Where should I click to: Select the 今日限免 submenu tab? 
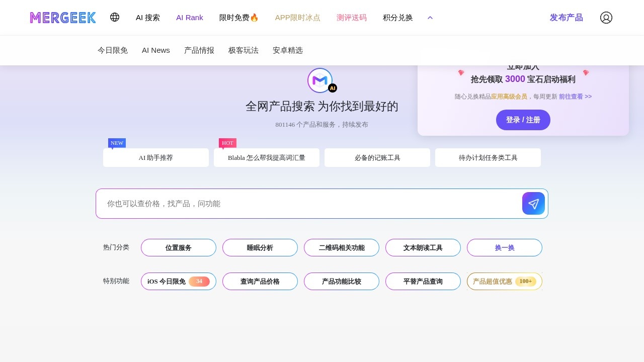pos(113,50)
